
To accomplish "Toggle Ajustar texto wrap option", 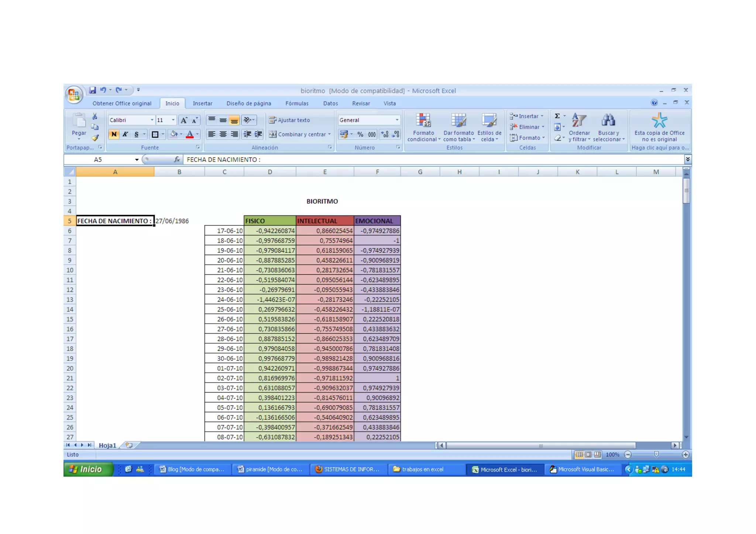I will click(x=289, y=120).
